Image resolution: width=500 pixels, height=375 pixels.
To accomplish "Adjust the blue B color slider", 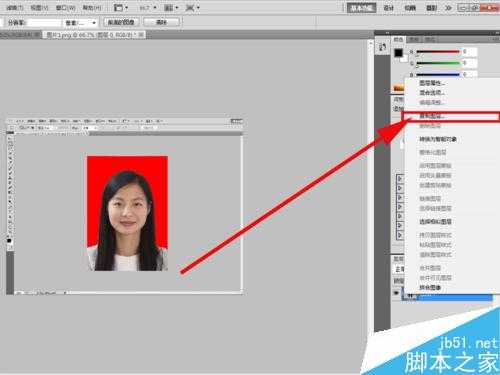I will click(438, 74).
